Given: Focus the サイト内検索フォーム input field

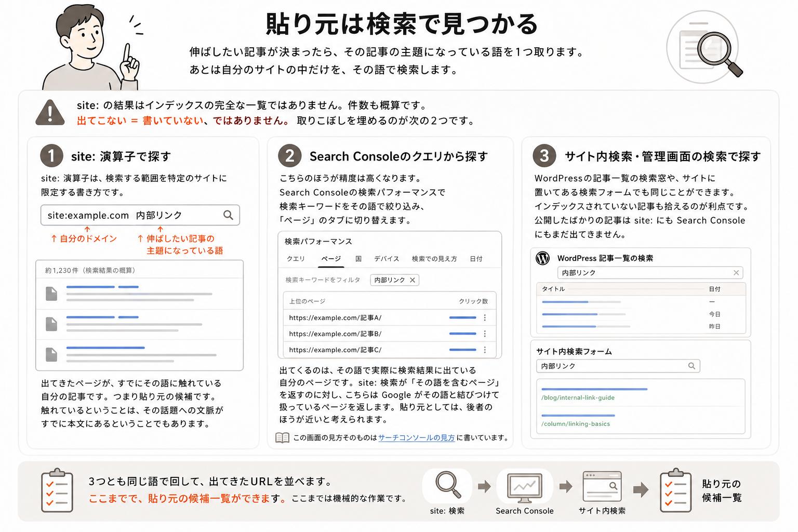Looking at the screenshot, I should [x=618, y=366].
